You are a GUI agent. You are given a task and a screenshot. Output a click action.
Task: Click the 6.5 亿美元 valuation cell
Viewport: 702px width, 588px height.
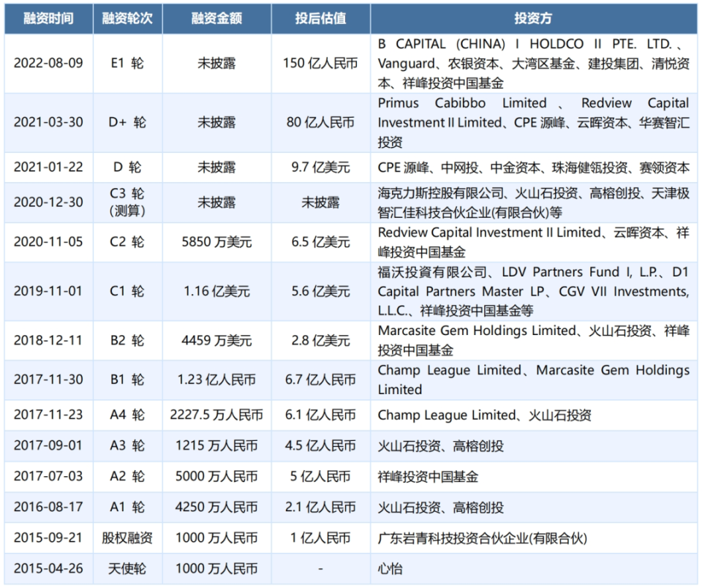point(320,242)
